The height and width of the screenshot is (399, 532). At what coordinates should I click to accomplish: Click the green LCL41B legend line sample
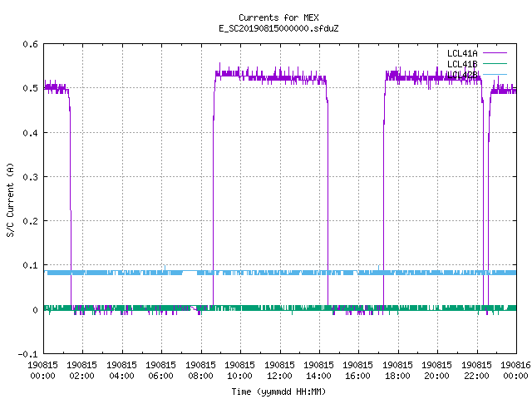click(495, 63)
